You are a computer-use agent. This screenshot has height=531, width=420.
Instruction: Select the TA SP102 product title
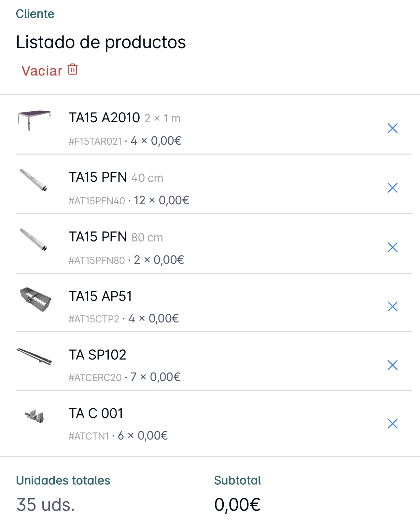click(x=97, y=355)
